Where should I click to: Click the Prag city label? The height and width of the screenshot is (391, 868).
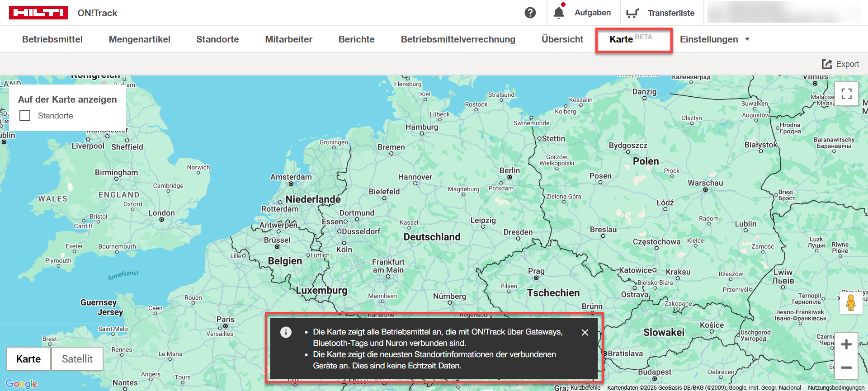pos(536,271)
